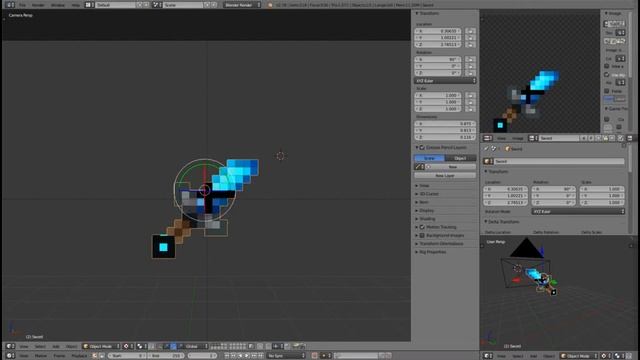
Task: Click the Sword image name field in UV editor
Action: (558, 138)
